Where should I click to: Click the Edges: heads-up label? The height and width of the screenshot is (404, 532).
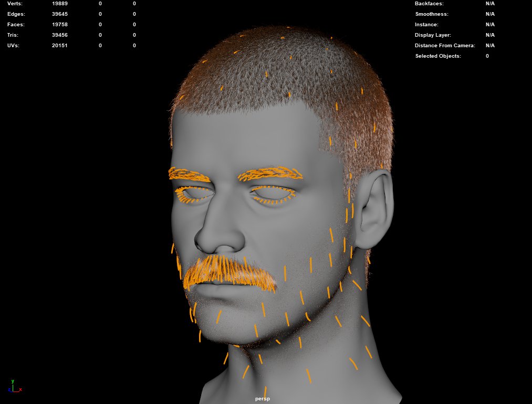16,14
